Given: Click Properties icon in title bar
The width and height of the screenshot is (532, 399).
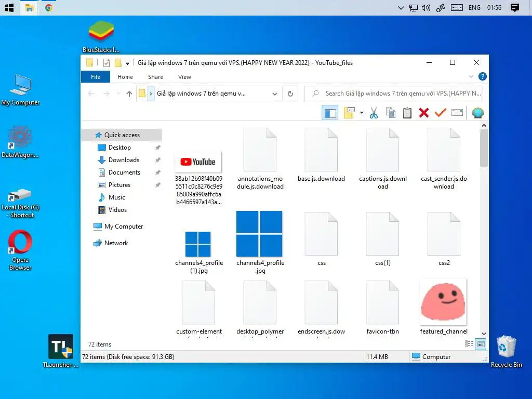Looking at the screenshot, I should (x=106, y=63).
